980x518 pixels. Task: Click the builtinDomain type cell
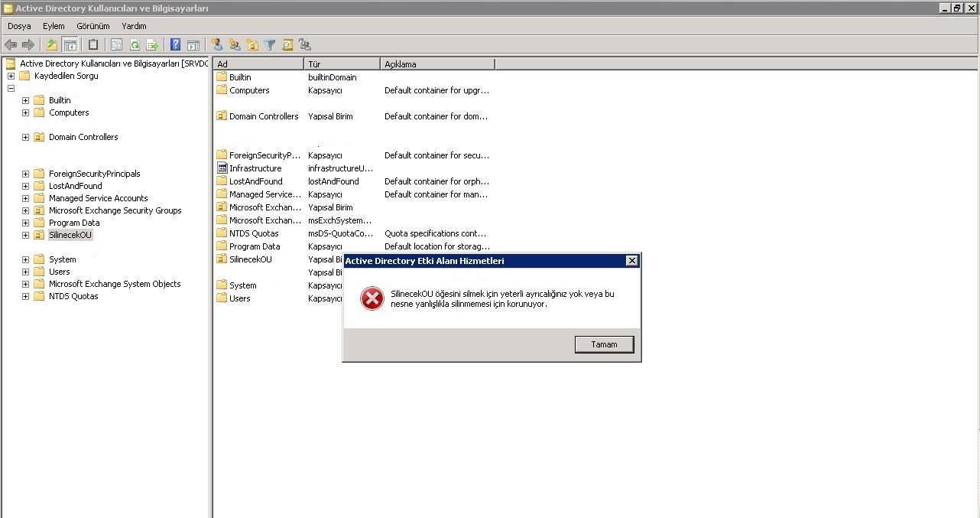pyautogui.click(x=333, y=77)
